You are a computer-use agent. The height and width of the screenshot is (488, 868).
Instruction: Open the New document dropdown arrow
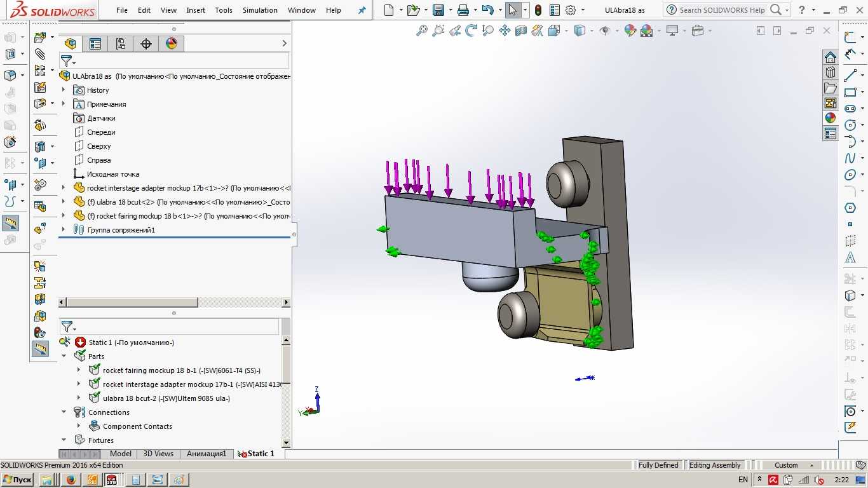(x=401, y=11)
